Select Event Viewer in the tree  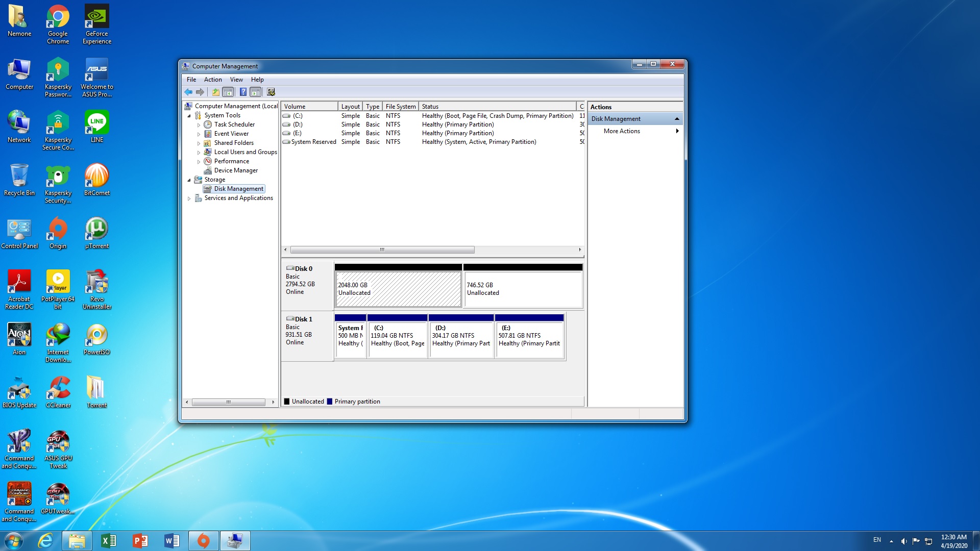(231, 134)
